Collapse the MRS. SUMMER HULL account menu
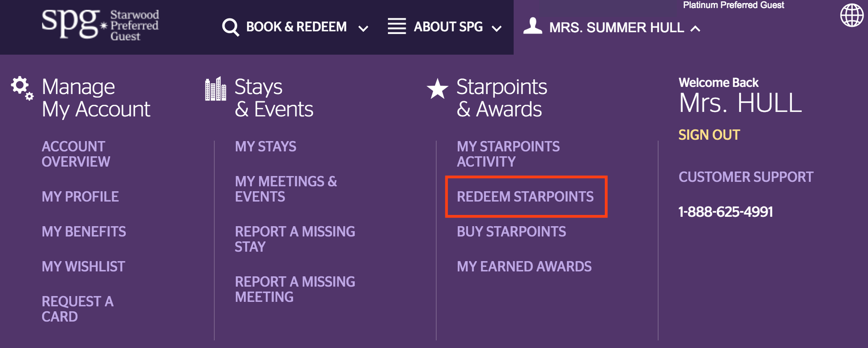Viewport: 868px width, 348px height. pos(695,27)
